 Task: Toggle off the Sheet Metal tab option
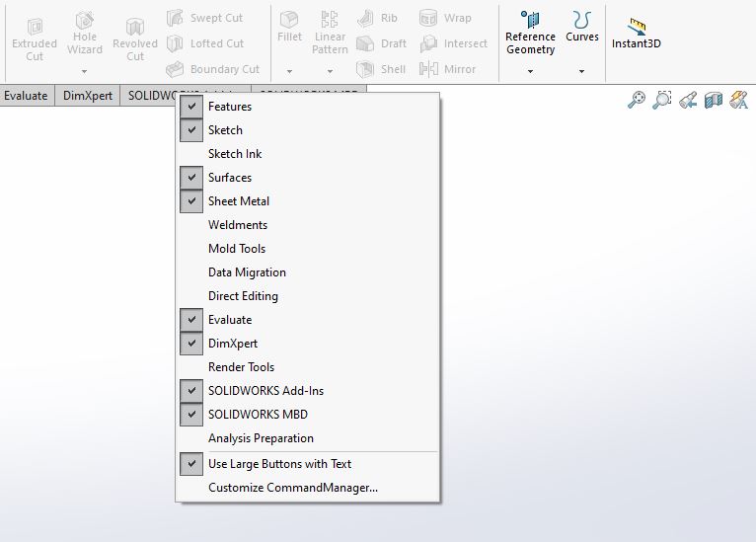point(191,201)
